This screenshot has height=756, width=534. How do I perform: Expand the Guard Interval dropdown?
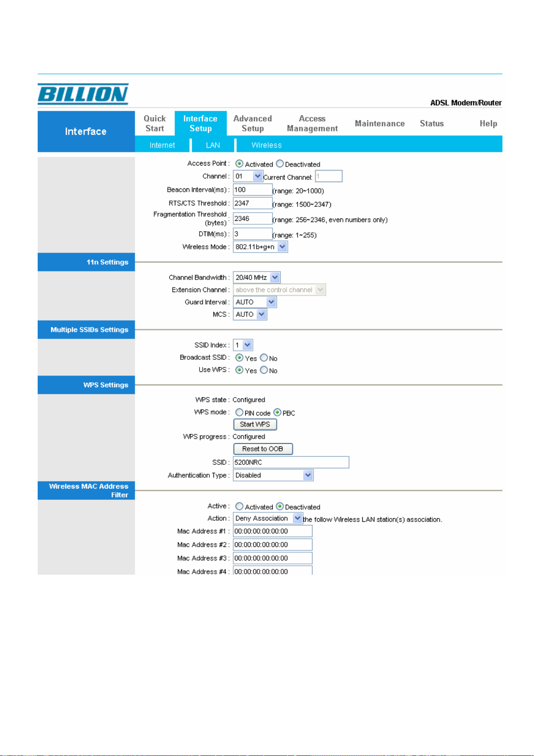[x=255, y=302]
